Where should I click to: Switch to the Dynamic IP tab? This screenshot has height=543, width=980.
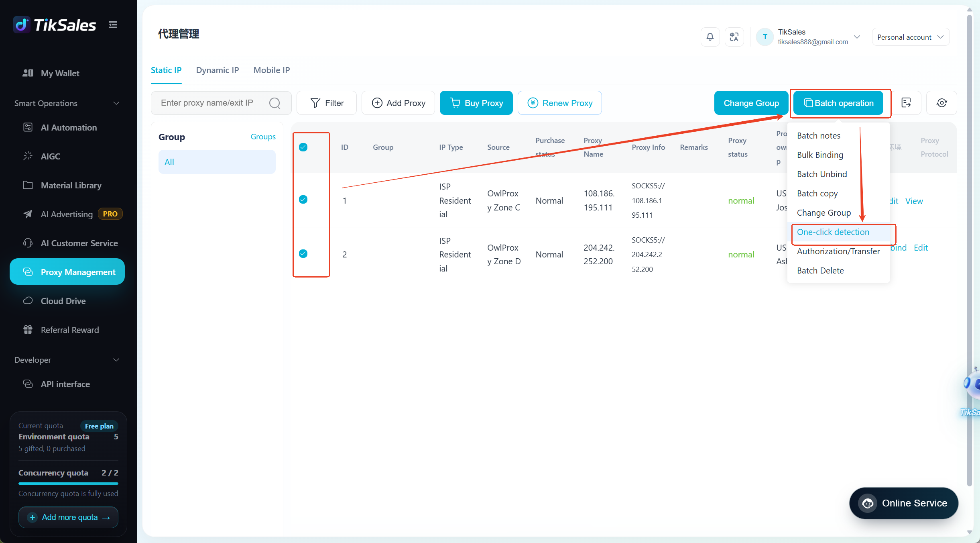point(218,70)
